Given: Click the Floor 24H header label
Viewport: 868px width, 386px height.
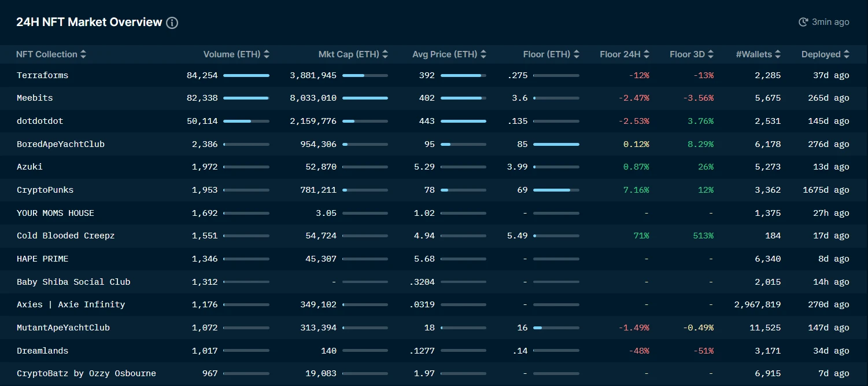Looking at the screenshot, I should point(620,54).
